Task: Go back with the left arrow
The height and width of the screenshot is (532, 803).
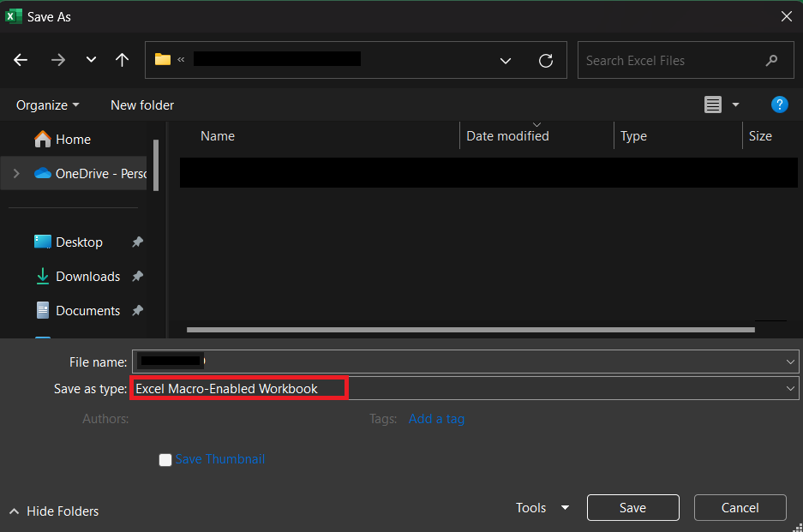Action: click(21, 60)
